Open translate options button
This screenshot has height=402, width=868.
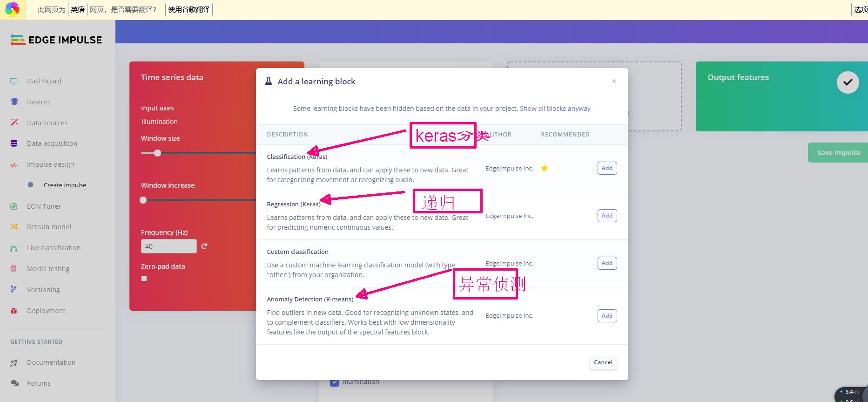click(x=860, y=9)
